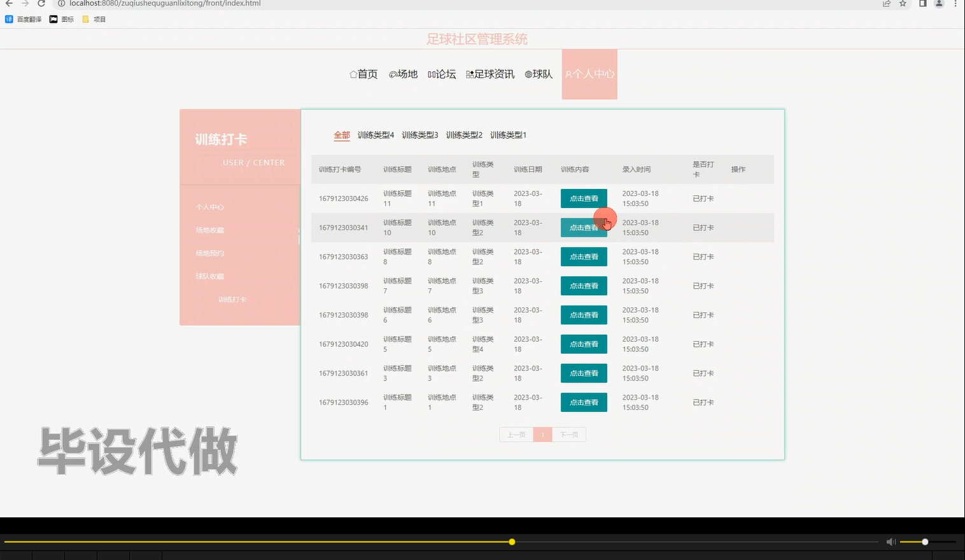Filter by 训练类型2
The width and height of the screenshot is (965, 560).
pos(464,135)
